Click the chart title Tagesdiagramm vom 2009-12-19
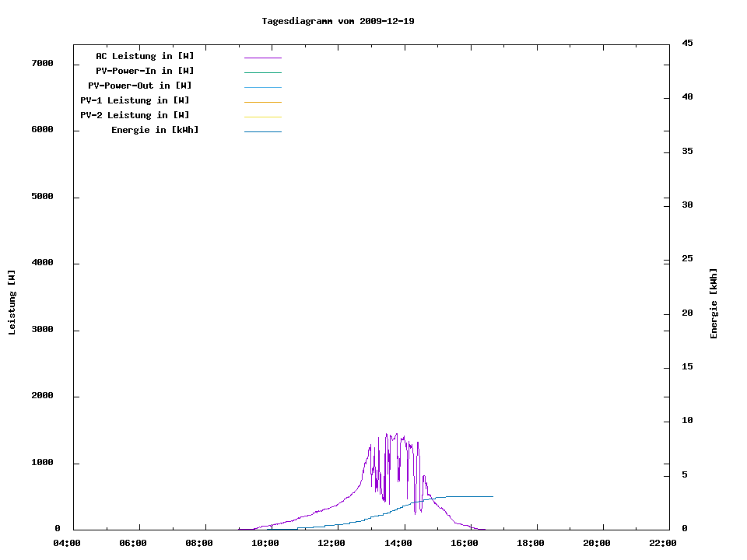Viewport: 747px width, 560px height. 338,21
